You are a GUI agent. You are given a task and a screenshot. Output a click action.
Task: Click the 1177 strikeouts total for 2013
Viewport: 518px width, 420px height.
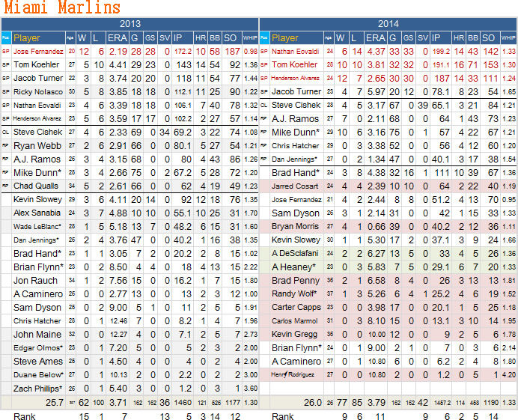pos(233,403)
